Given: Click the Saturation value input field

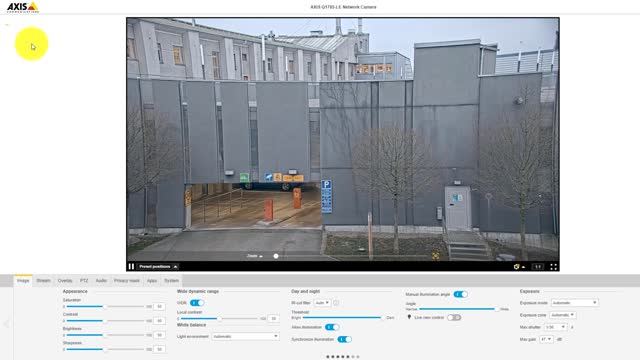Looking at the screenshot, I should 160,306.
